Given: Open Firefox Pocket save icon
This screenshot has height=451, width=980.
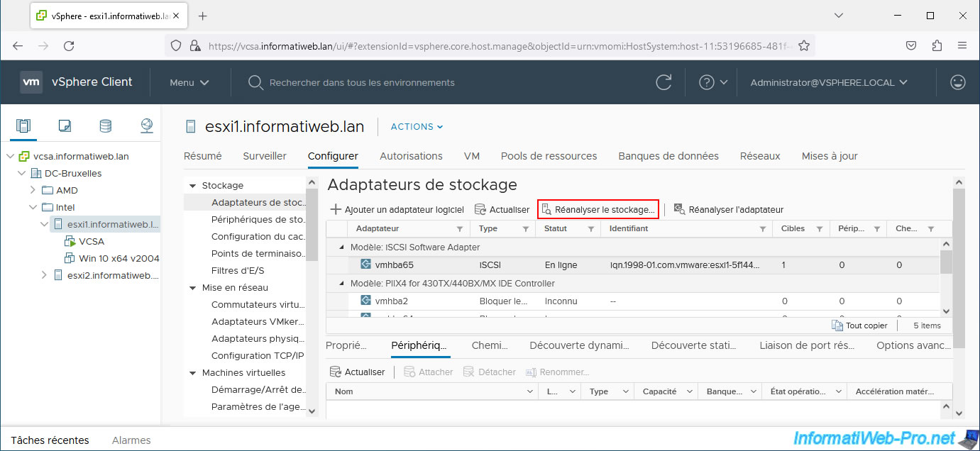Looking at the screenshot, I should coord(911,45).
